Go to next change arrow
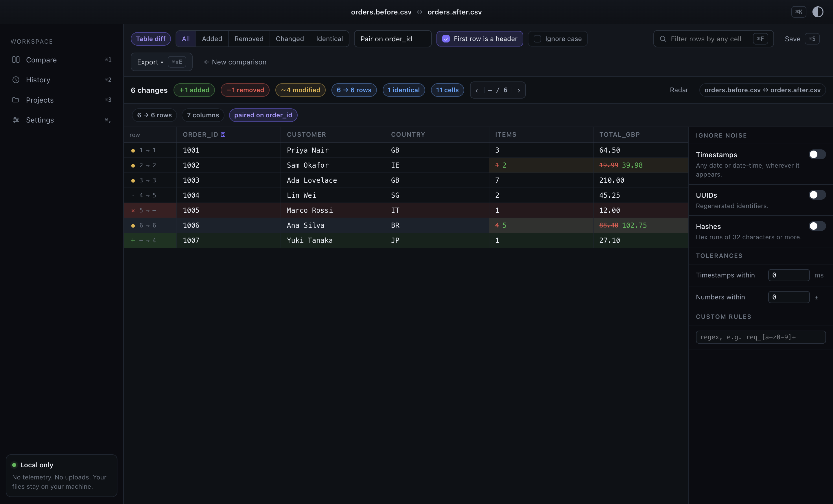 pyautogui.click(x=519, y=90)
